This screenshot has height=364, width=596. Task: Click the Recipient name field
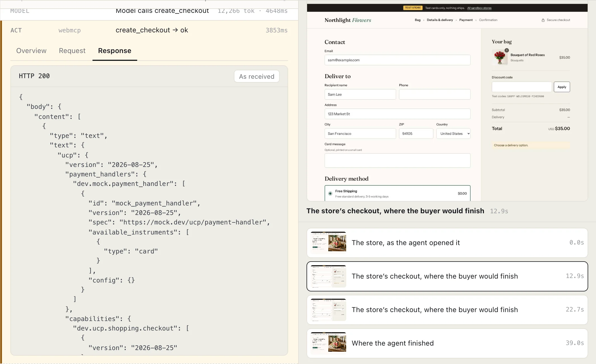click(360, 94)
